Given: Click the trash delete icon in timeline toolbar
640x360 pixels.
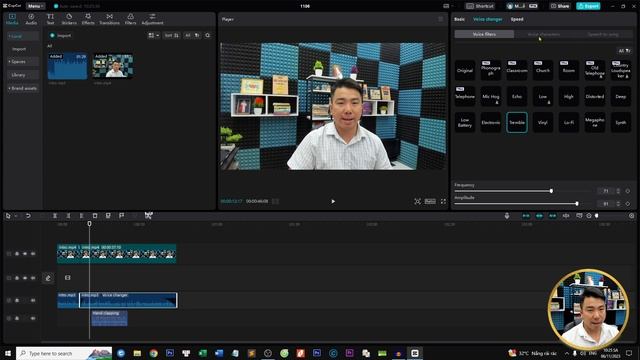Looking at the screenshot, I should [x=95, y=216].
